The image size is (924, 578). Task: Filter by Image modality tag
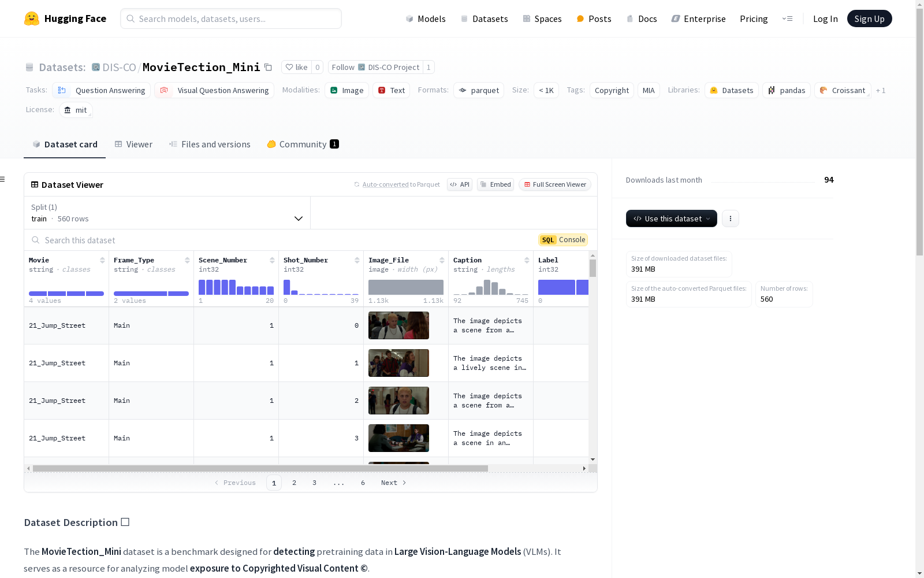click(346, 90)
